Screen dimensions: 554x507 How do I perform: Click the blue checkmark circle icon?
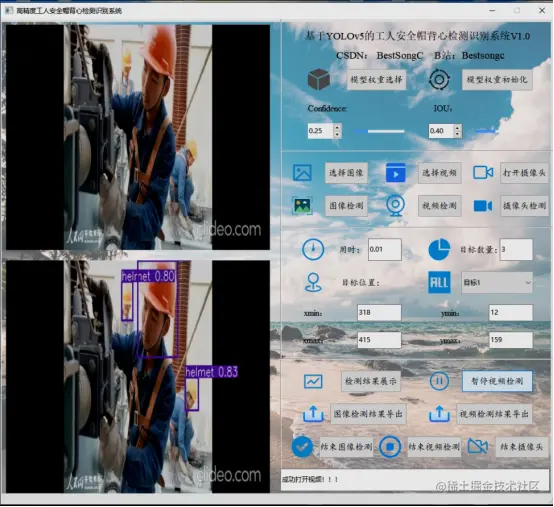point(302,447)
